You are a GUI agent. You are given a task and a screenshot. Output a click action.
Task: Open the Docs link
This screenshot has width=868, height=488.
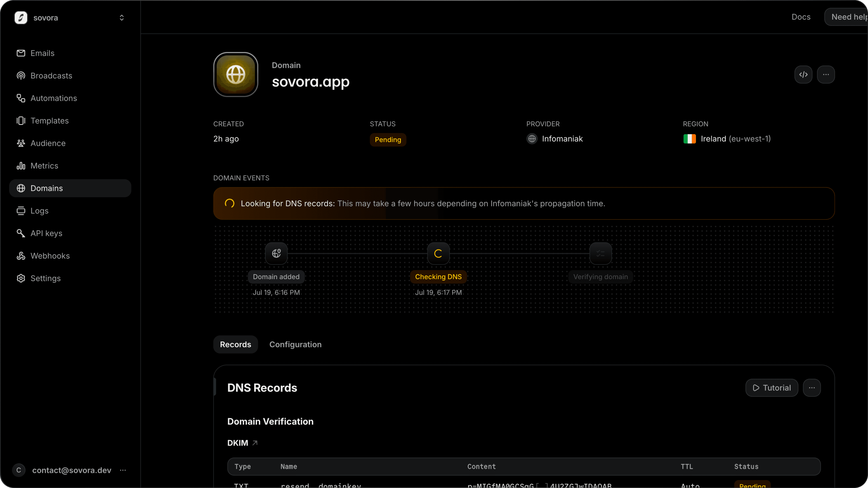(801, 17)
